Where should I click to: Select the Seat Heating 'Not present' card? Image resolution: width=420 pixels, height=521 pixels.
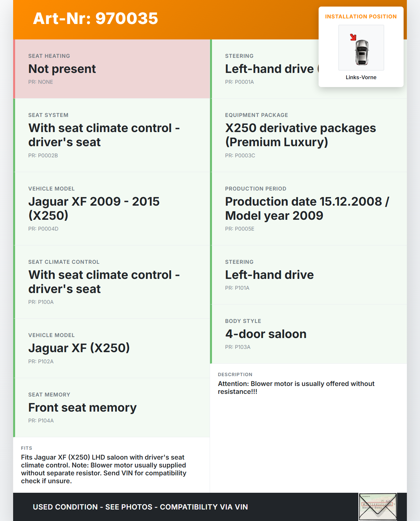[112, 69]
